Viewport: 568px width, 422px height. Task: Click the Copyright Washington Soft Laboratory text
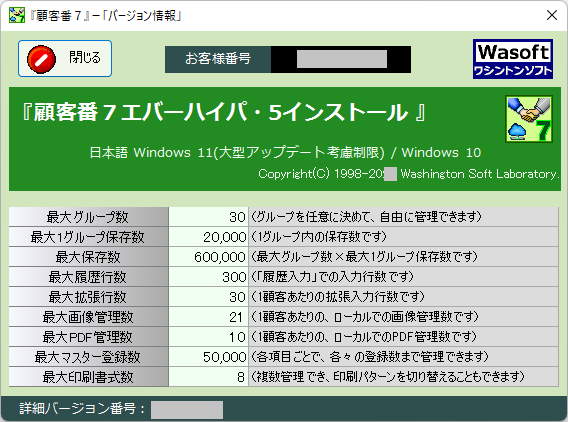point(408,174)
